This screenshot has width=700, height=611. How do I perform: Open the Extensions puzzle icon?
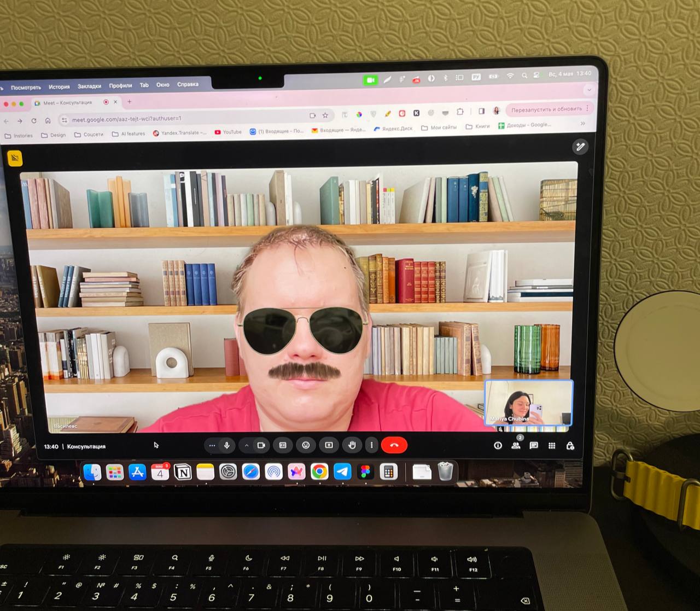460,112
